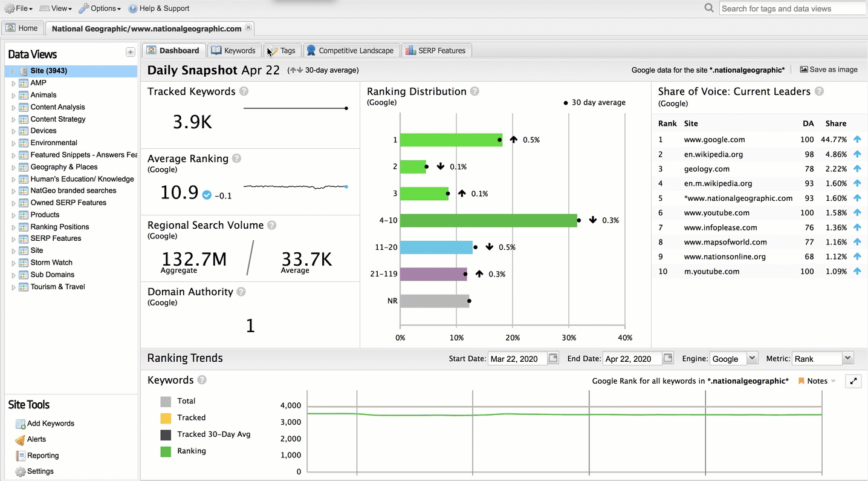868x481 pixels.
Task: Toggle the Total series in legend
Action: tap(166, 401)
